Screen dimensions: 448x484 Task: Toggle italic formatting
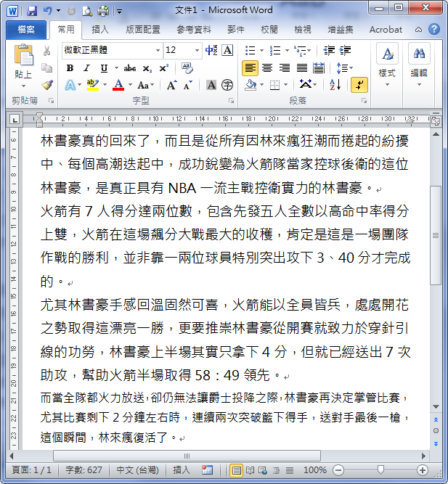[87, 68]
